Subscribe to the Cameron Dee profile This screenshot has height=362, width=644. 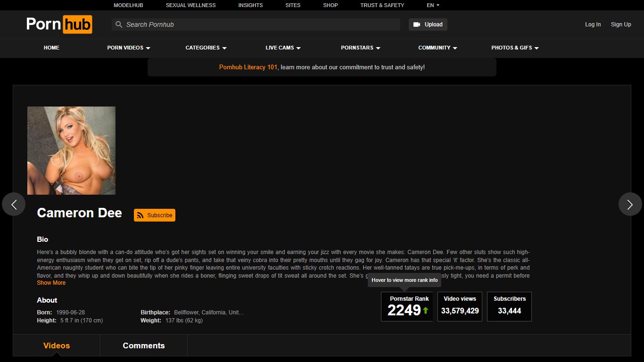pyautogui.click(x=155, y=215)
